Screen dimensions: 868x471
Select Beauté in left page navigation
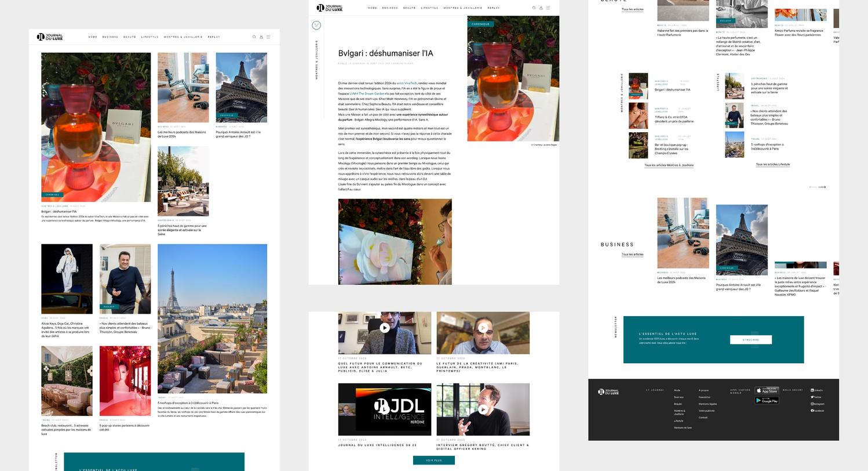(x=130, y=37)
